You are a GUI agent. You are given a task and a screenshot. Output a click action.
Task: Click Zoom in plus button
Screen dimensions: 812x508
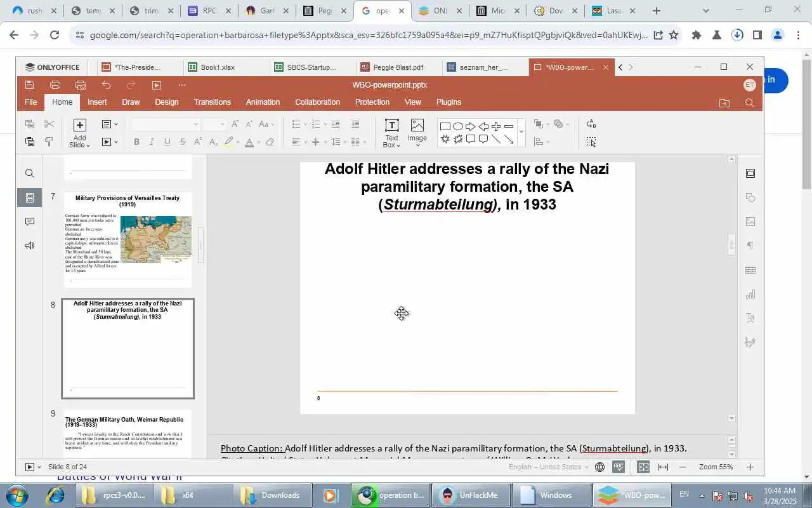(750, 467)
